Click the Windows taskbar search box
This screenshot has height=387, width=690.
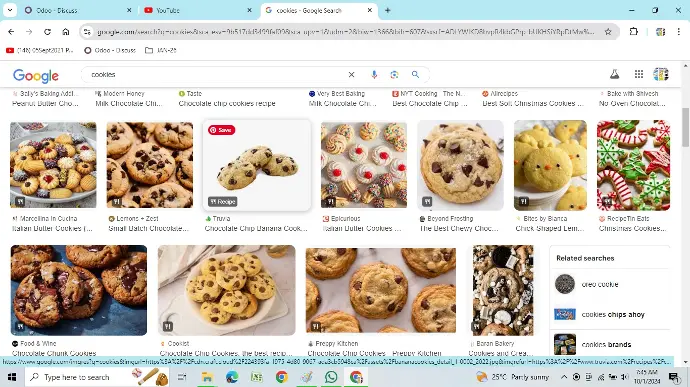tap(98, 377)
